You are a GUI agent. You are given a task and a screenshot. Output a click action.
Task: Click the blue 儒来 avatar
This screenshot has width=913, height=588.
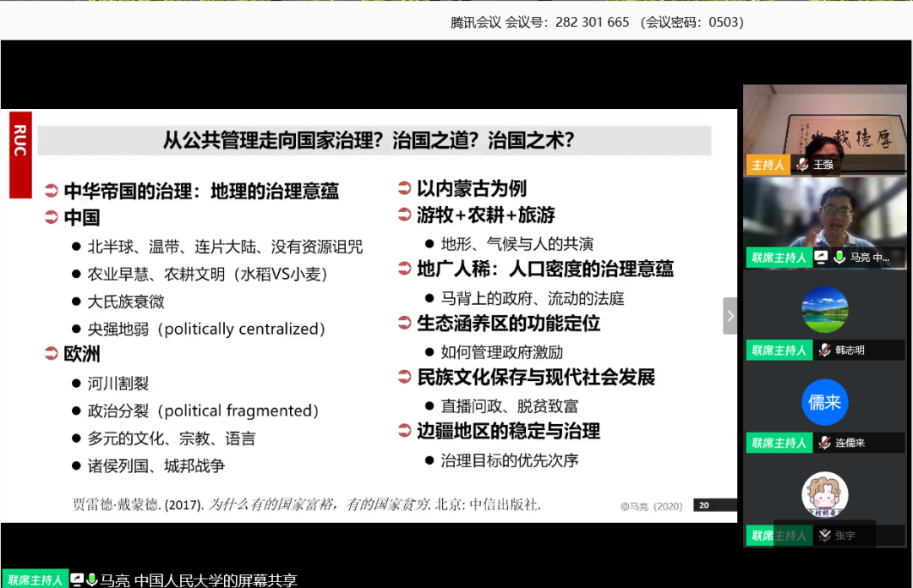click(824, 402)
